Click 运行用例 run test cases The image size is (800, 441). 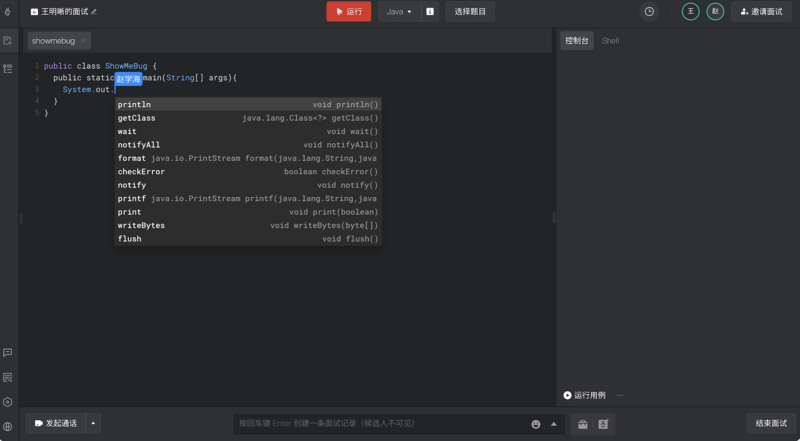[584, 396]
